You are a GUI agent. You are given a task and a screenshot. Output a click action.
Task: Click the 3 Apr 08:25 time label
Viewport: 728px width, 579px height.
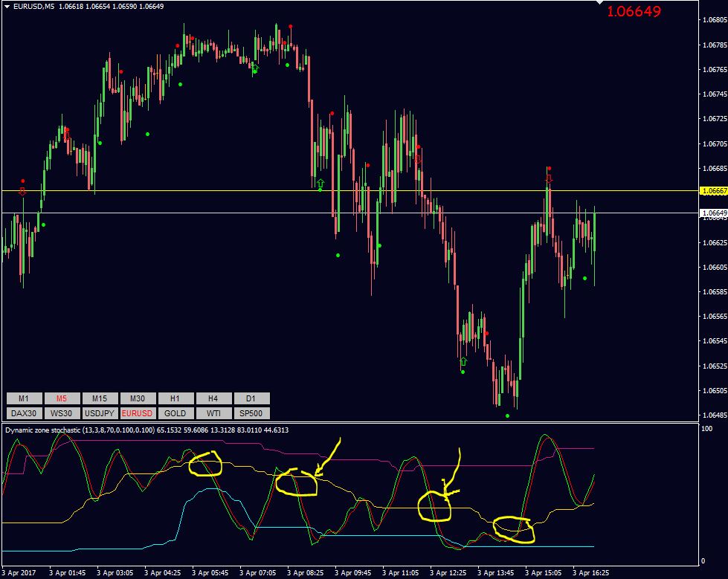point(305,573)
